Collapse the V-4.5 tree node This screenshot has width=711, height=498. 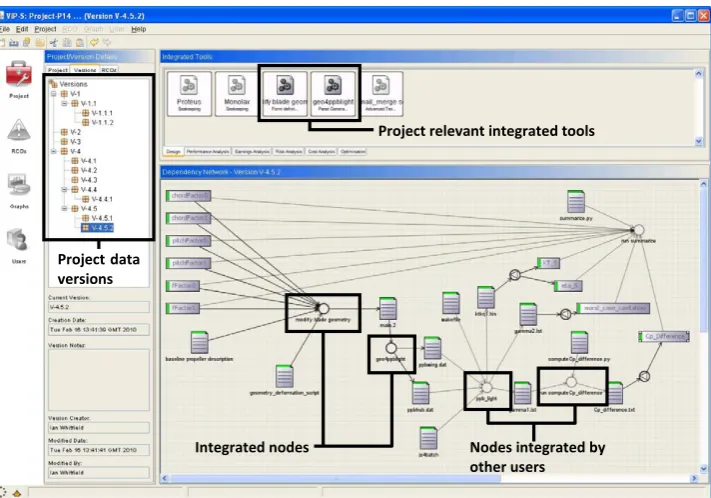point(64,208)
